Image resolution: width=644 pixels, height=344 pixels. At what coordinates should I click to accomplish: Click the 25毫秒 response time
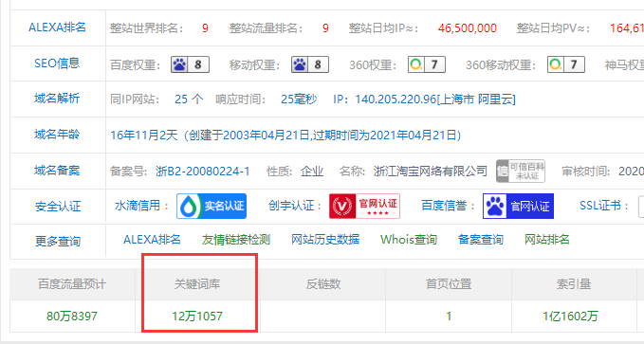pyautogui.click(x=299, y=100)
